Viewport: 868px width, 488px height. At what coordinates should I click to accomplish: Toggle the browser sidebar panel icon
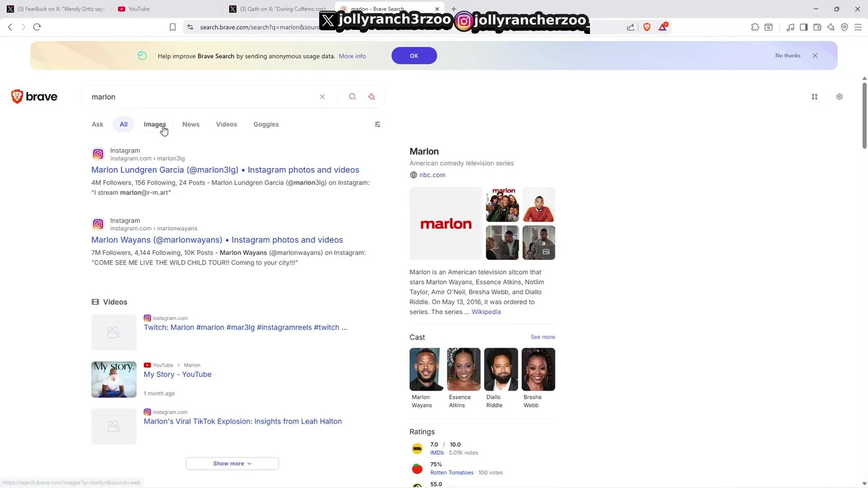click(x=804, y=27)
